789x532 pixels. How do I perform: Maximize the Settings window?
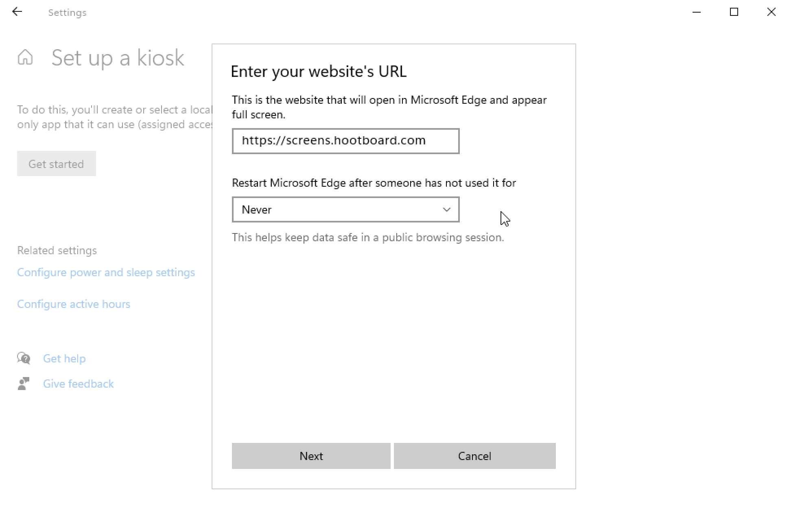tap(734, 12)
